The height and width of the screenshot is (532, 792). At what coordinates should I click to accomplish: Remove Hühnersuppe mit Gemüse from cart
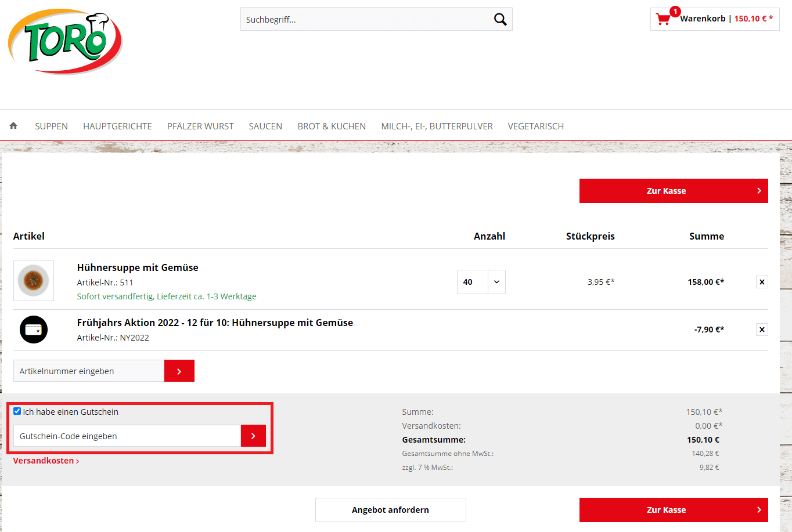point(762,282)
